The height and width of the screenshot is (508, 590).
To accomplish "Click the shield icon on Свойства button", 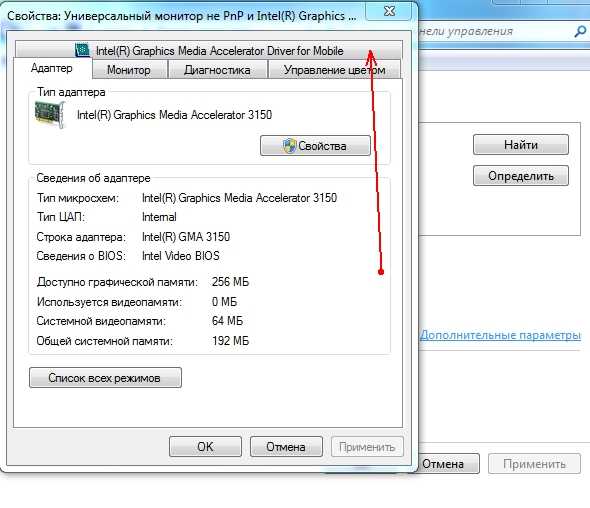I will point(289,146).
